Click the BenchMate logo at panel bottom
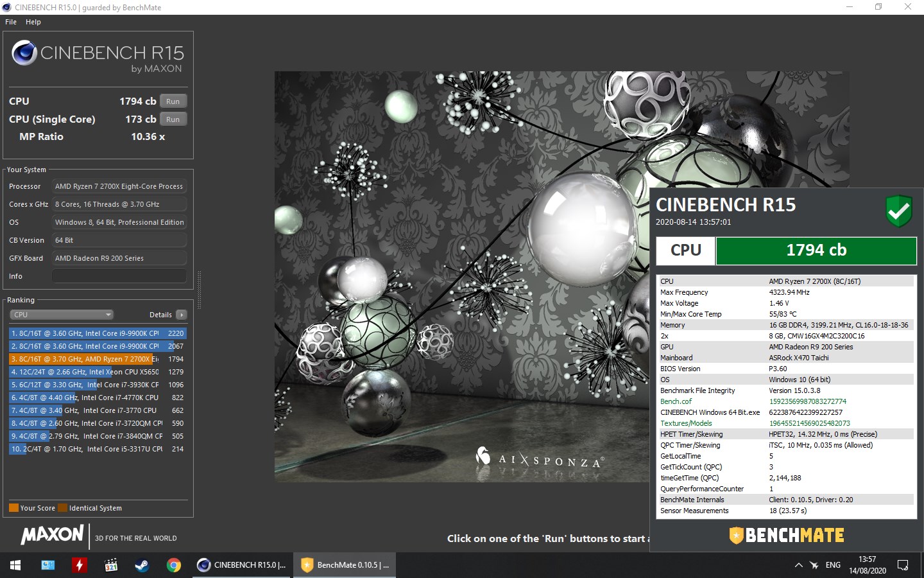Image resolution: width=924 pixels, height=578 pixels. tap(787, 535)
